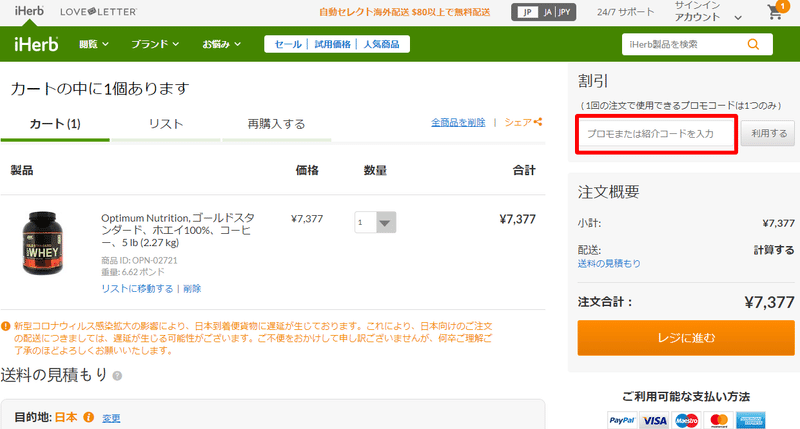Click the small iHerb top tab
Viewport: 800px width, 429px height.
click(29, 11)
